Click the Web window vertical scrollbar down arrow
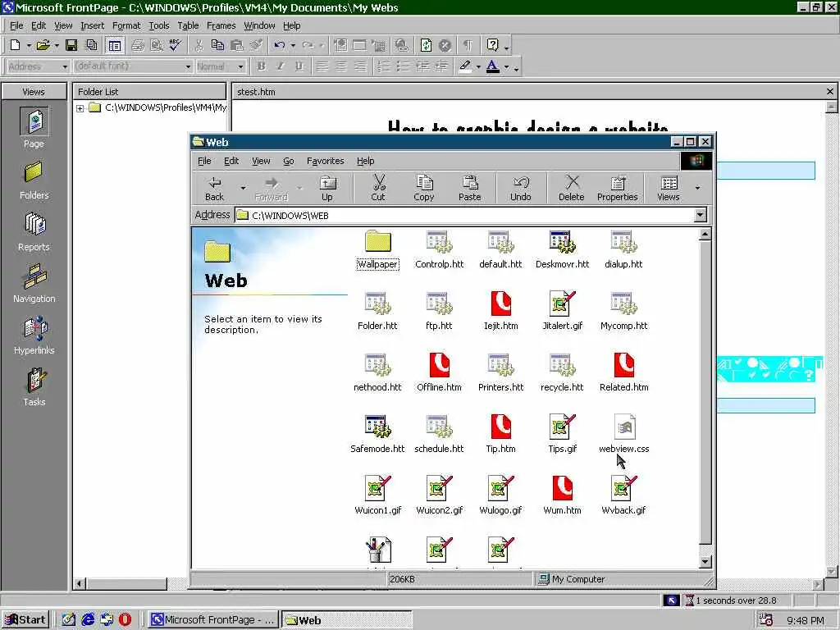The width and height of the screenshot is (840, 630). [x=705, y=562]
